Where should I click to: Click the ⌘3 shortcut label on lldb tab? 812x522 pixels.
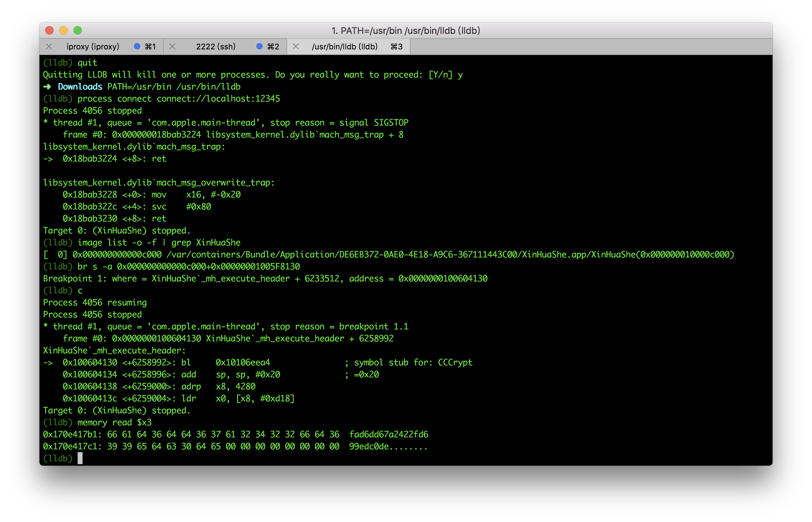click(396, 47)
